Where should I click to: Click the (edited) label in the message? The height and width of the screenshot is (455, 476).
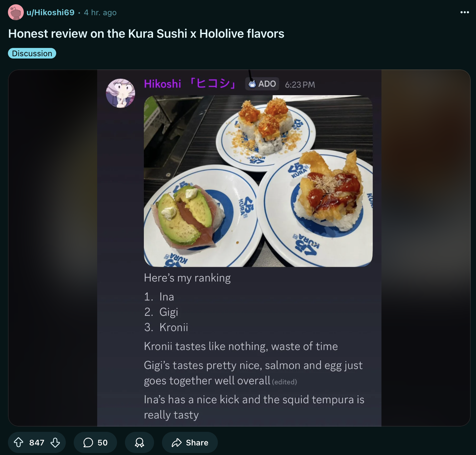(284, 382)
